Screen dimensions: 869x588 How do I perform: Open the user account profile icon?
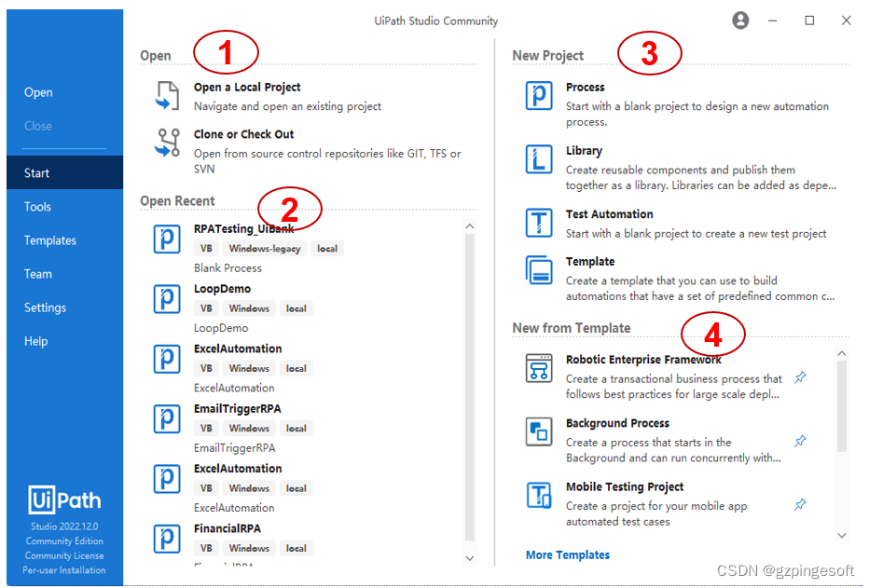tap(740, 21)
